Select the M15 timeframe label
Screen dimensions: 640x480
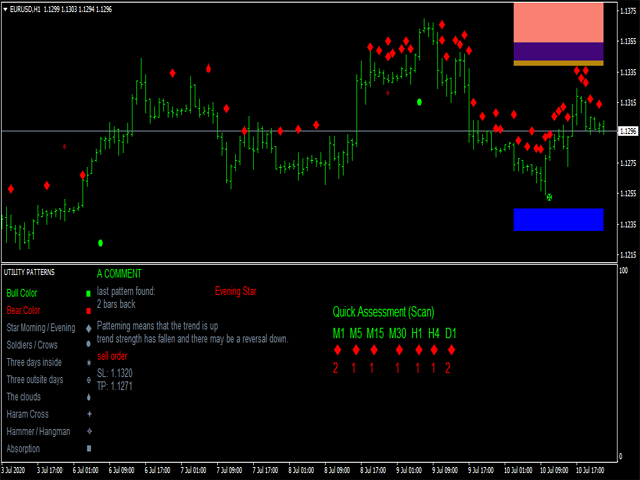coord(375,333)
